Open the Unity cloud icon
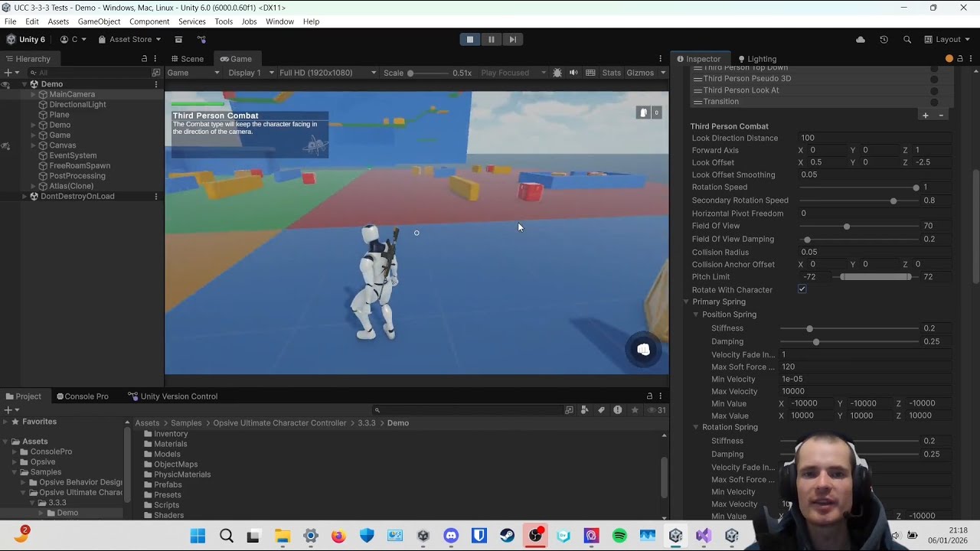 click(x=861, y=39)
